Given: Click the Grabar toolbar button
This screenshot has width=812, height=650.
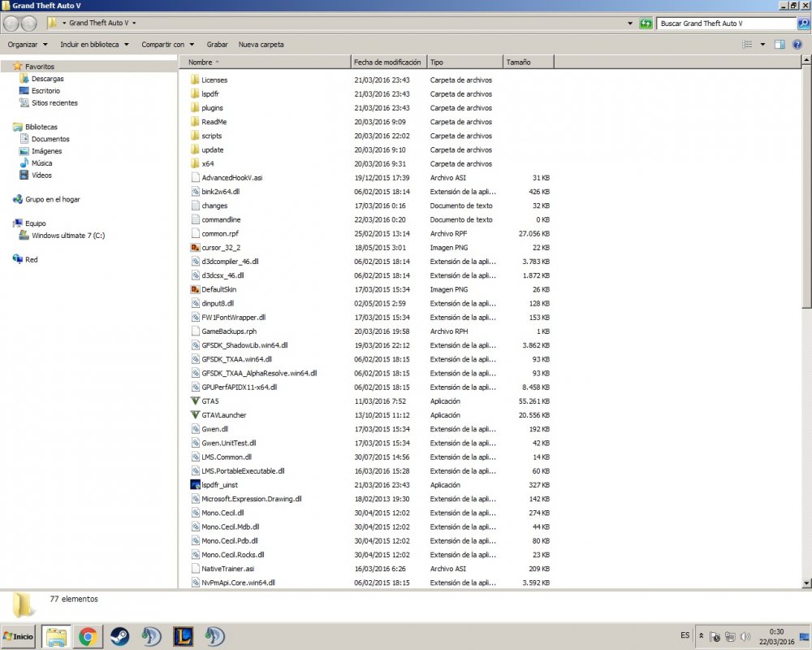Looking at the screenshot, I should click(x=217, y=45).
